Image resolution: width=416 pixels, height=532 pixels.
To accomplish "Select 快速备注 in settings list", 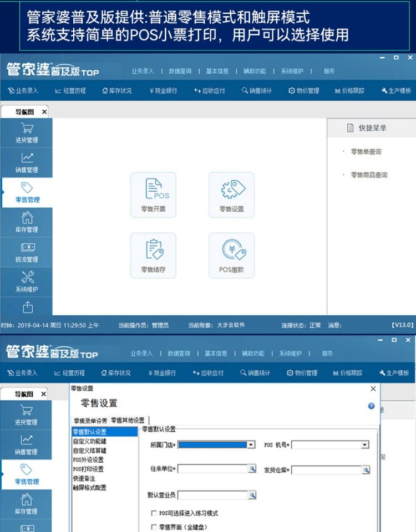I will pyautogui.click(x=84, y=478).
